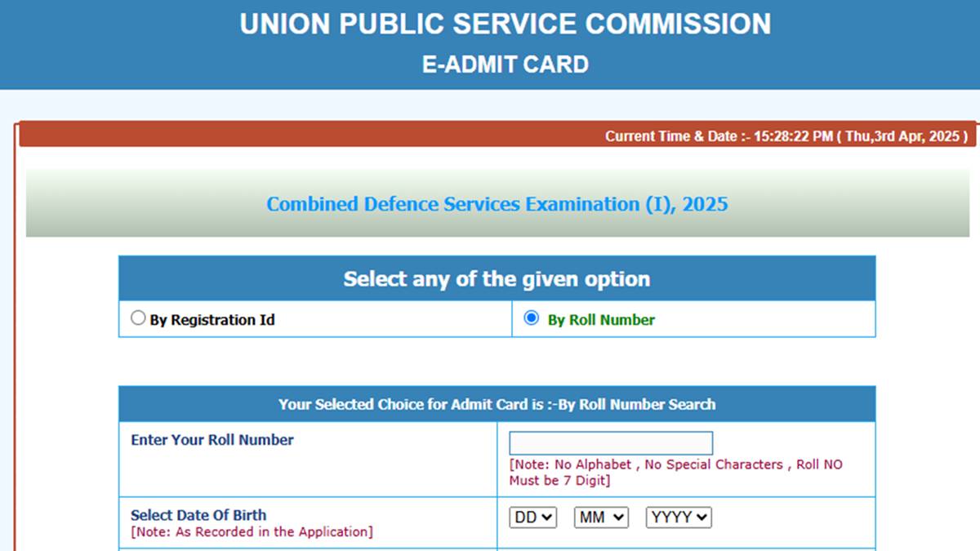Click the Enter Your Roll Number label
980x551 pixels.
coord(212,440)
